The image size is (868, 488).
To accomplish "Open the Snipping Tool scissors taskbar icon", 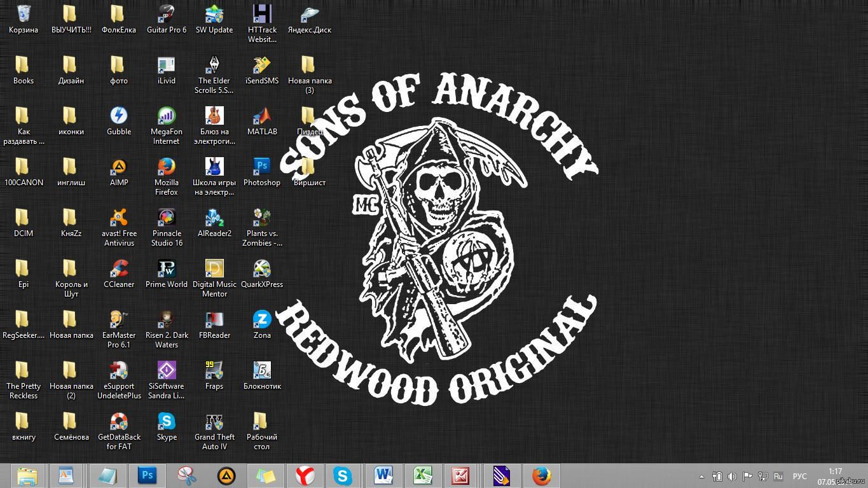I will (188, 476).
